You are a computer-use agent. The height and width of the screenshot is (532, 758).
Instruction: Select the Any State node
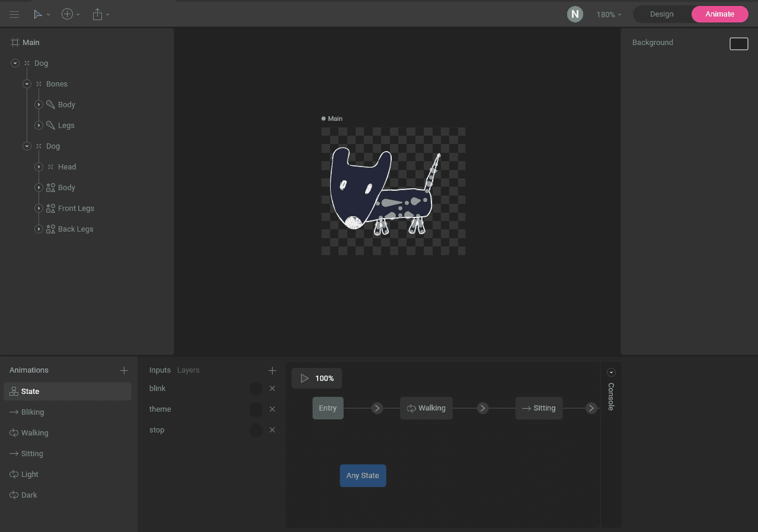pos(363,476)
